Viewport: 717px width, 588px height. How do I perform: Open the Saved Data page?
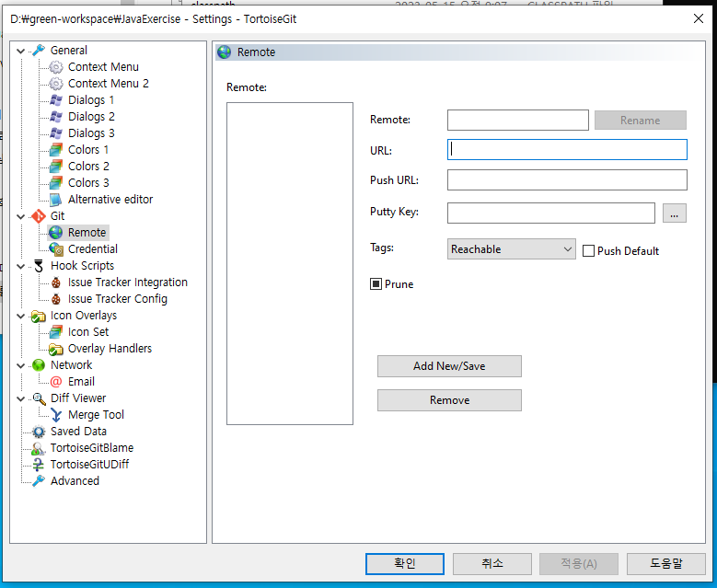[x=78, y=432]
